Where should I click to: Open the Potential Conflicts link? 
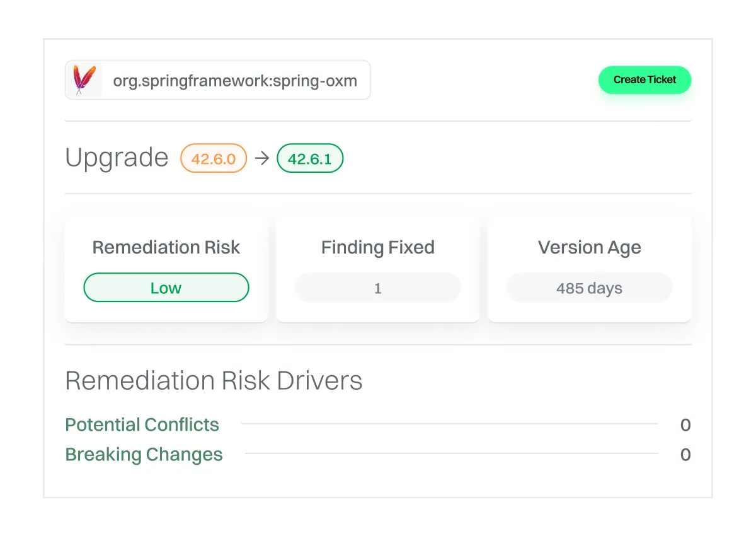(x=142, y=425)
